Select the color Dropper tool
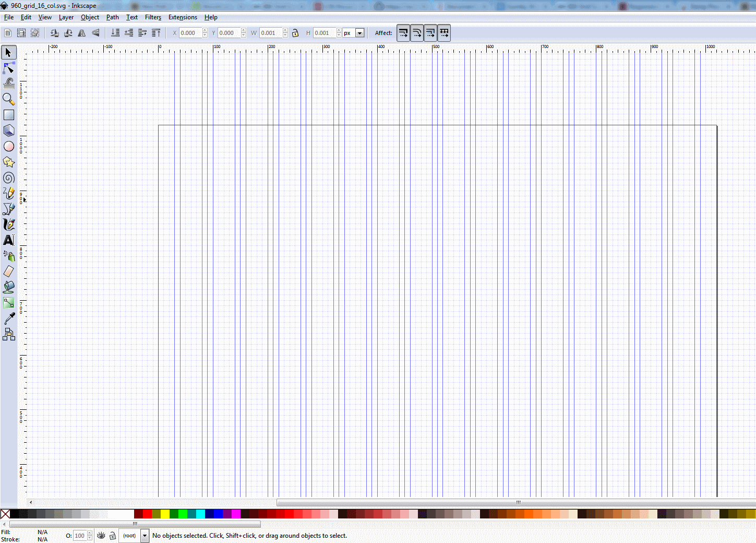756x543 pixels. (x=8, y=318)
